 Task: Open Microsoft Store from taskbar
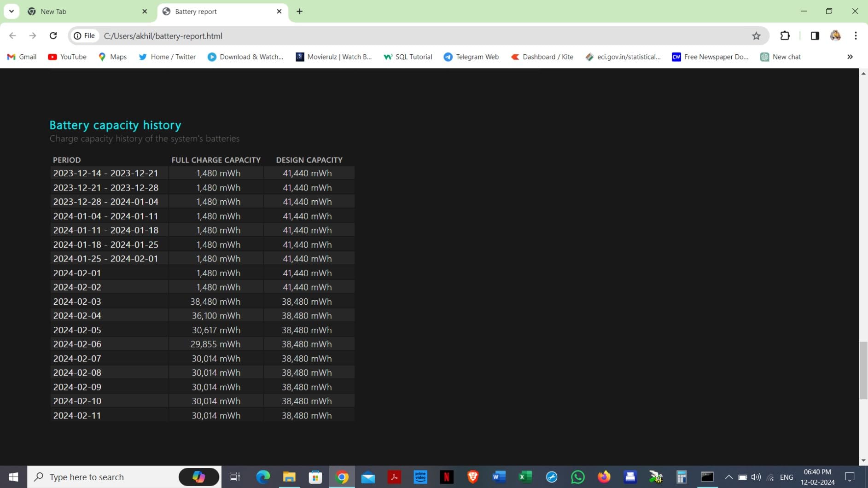pos(315,477)
